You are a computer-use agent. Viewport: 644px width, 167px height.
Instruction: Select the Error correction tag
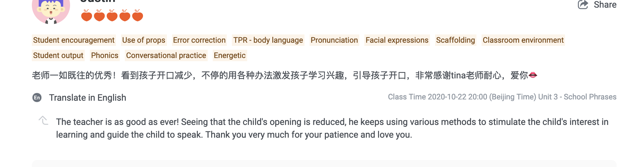tap(199, 40)
